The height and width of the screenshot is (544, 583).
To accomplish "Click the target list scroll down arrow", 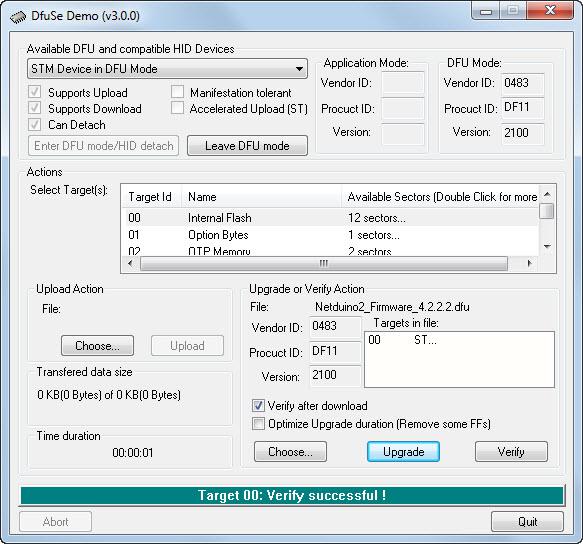I will coord(547,246).
